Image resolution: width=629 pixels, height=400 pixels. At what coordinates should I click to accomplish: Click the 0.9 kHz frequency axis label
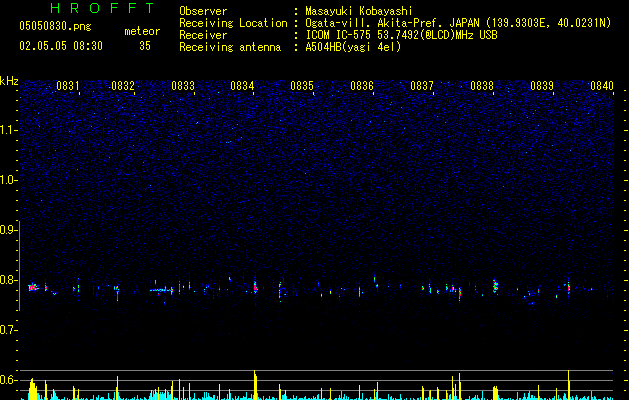[8, 230]
